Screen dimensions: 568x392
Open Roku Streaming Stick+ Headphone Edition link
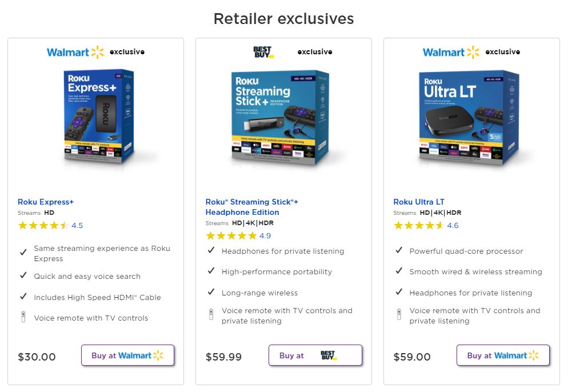click(x=252, y=207)
